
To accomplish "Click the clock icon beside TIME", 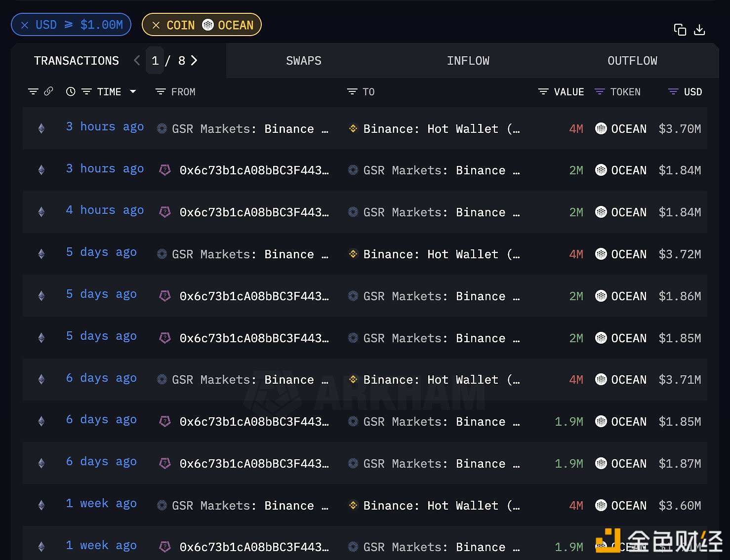I will click(x=71, y=91).
